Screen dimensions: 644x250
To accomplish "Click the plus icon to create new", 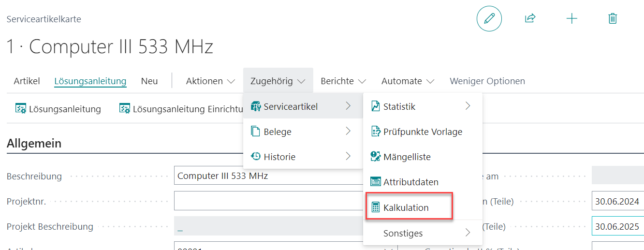I will click(x=571, y=19).
